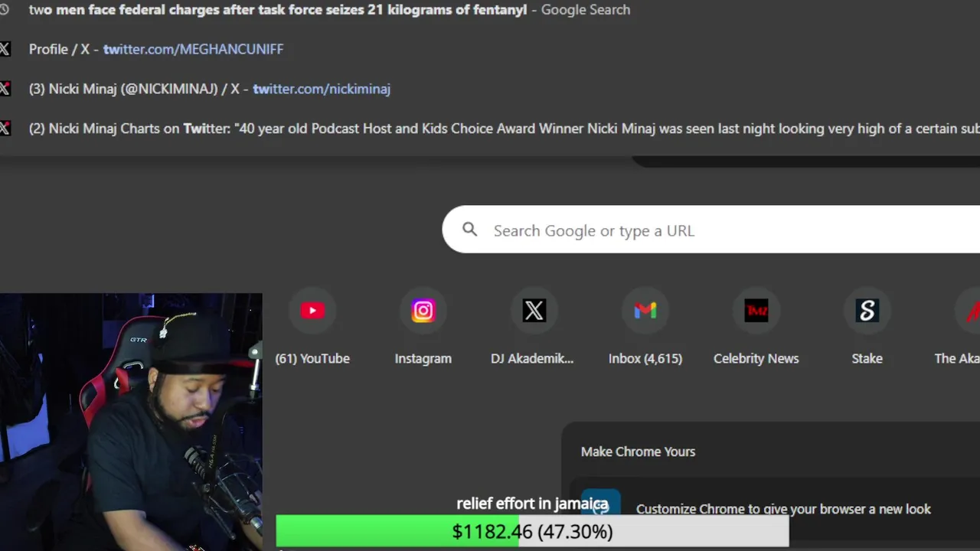Image resolution: width=980 pixels, height=551 pixels.
Task: Click the Celebrity News label
Action: point(756,358)
